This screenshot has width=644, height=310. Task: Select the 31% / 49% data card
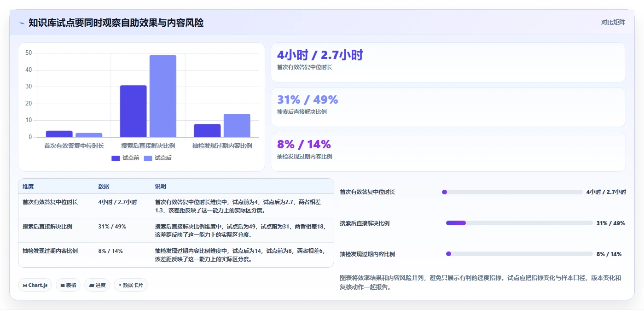(448, 107)
